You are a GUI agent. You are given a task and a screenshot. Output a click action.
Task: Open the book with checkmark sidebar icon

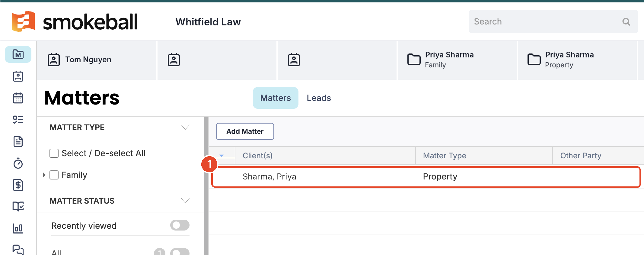click(x=18, y=207)
